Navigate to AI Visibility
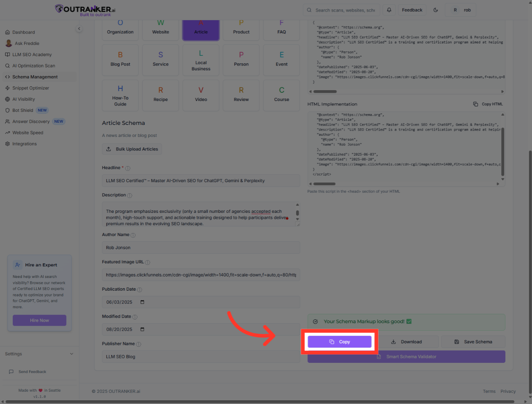This screenshot has height=404, width=532. click(x=24, y=100)
